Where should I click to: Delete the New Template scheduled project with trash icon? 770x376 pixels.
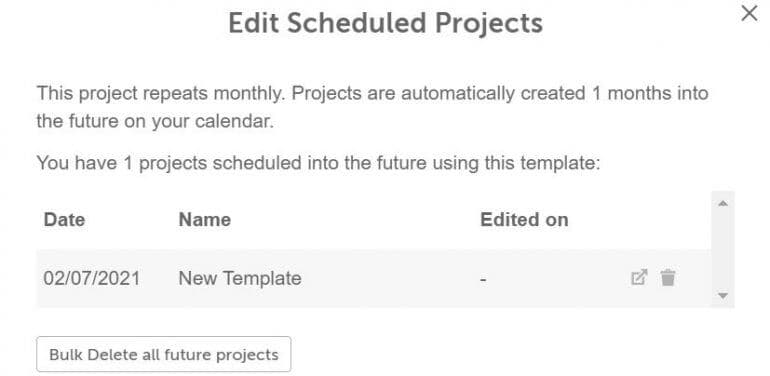(668, 278)
